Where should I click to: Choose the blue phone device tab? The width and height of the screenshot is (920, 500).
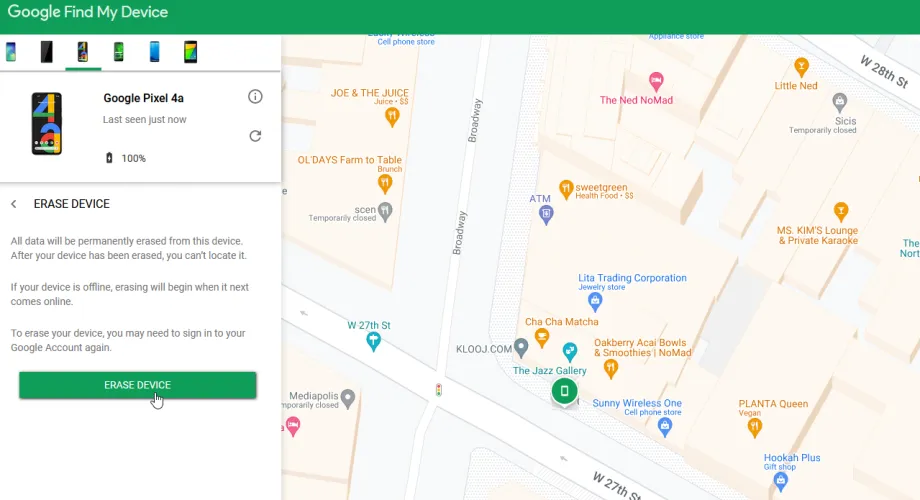pyautogui.click(x=154, y=52)
